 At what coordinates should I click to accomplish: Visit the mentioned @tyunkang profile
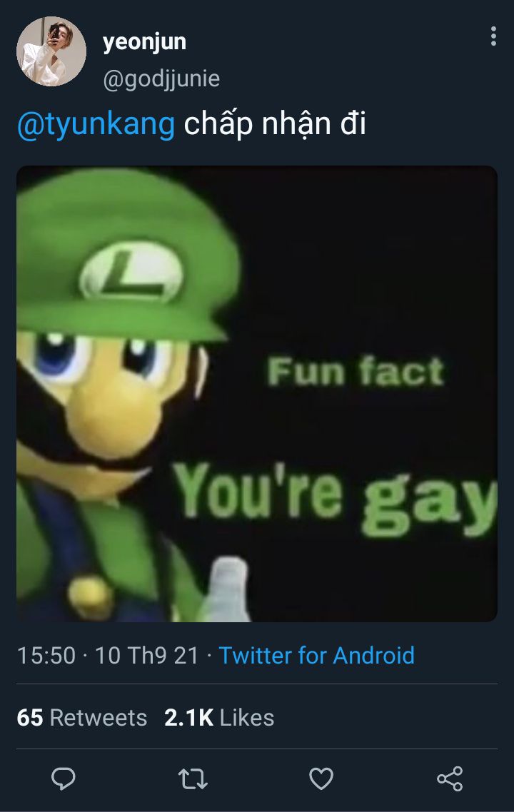[x=96, y=125]
